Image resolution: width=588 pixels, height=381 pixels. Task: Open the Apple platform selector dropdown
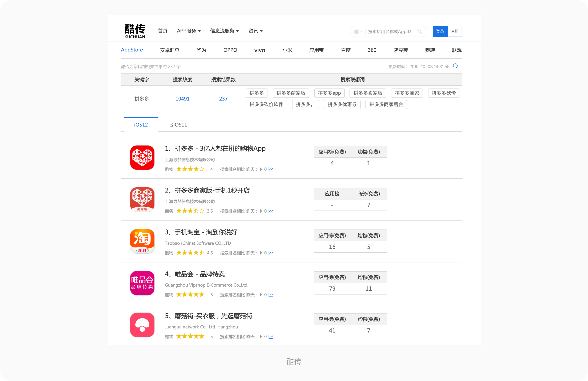(358, 31)
